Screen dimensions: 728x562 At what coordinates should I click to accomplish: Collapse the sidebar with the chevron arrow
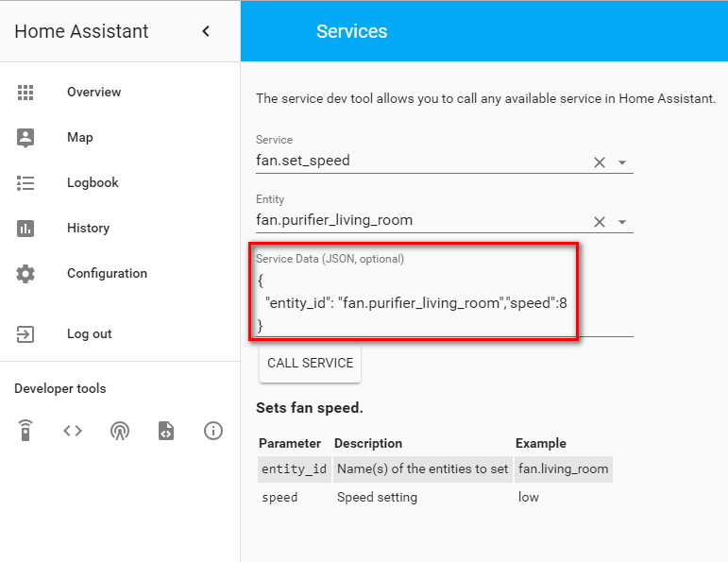pos(206,31)
